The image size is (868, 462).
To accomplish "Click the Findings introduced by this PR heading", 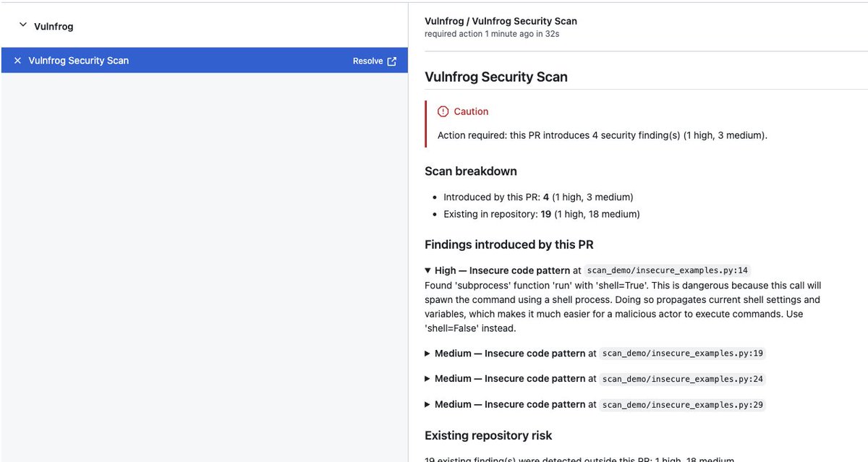I will tap(509, 244).
